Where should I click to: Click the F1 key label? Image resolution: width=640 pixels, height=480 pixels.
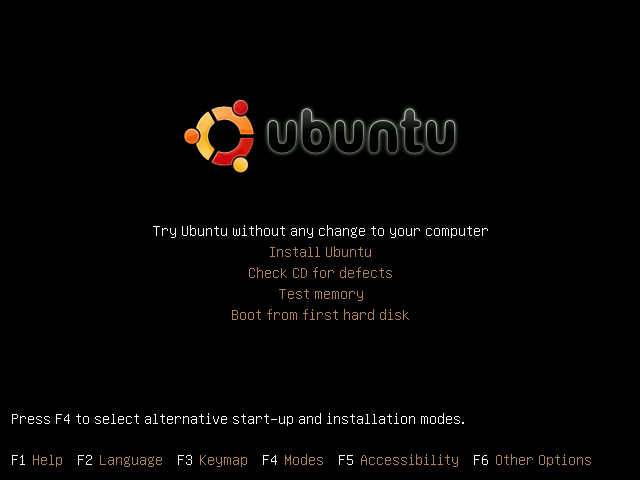click(18, 460)
